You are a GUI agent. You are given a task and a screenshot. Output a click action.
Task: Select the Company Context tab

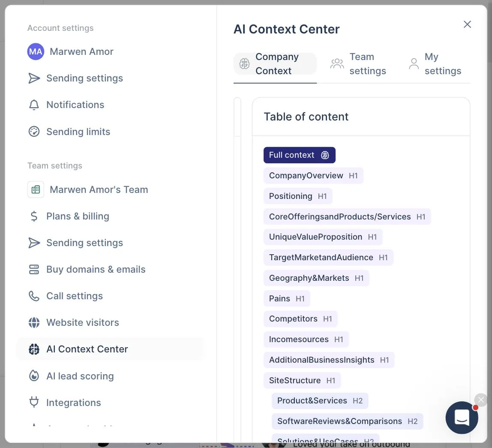275,64
